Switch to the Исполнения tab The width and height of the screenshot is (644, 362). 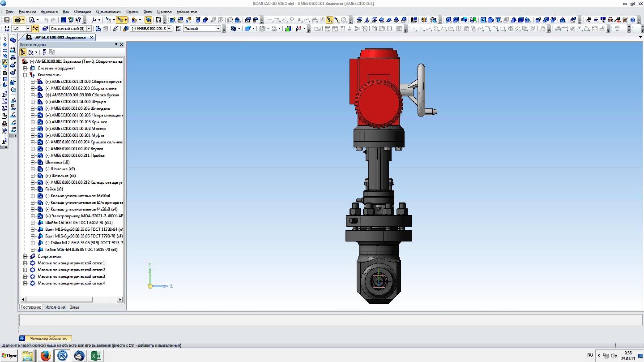pyautogui.click(x=55, y=307)
